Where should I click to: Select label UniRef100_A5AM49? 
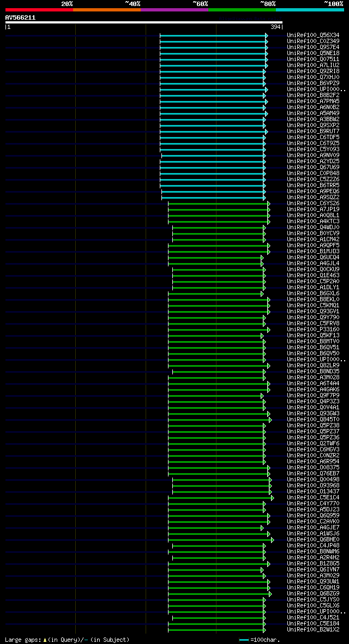coord(313,114)
